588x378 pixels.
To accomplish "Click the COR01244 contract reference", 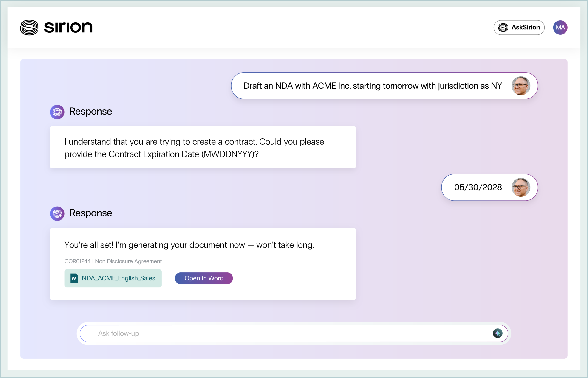I will point(78,261).
